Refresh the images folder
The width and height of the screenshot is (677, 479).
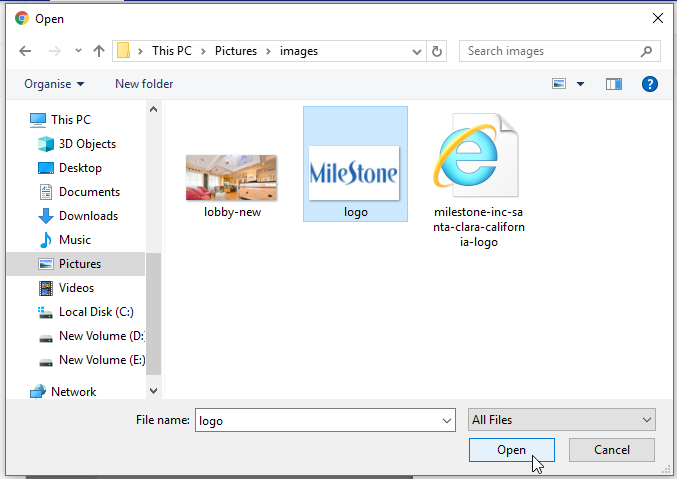437,51
